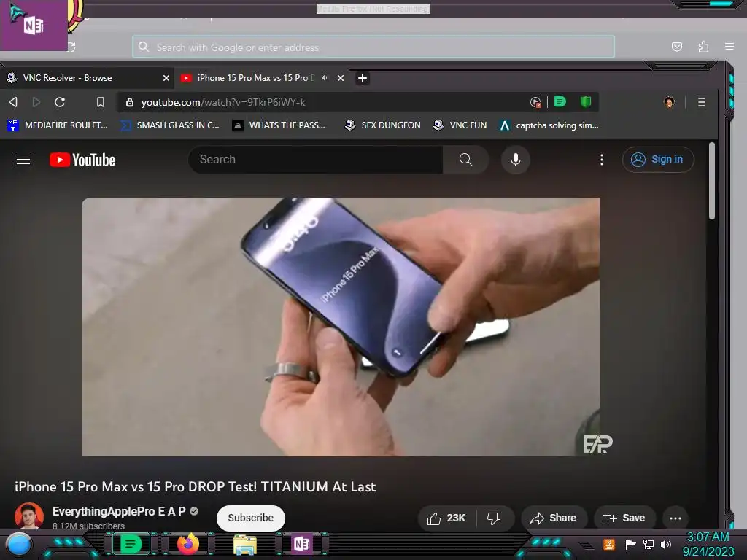
Task: Open the background Firefox application menu
Action: [x=729, y=47]
